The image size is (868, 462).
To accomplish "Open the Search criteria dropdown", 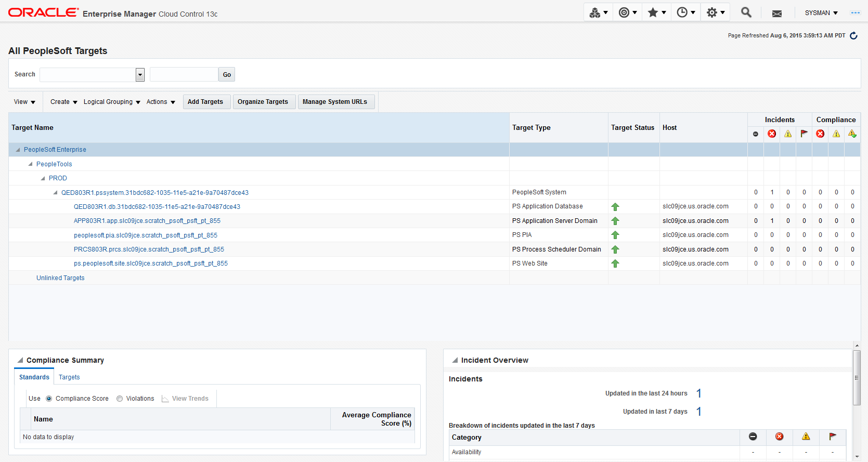I will (140, 75).
